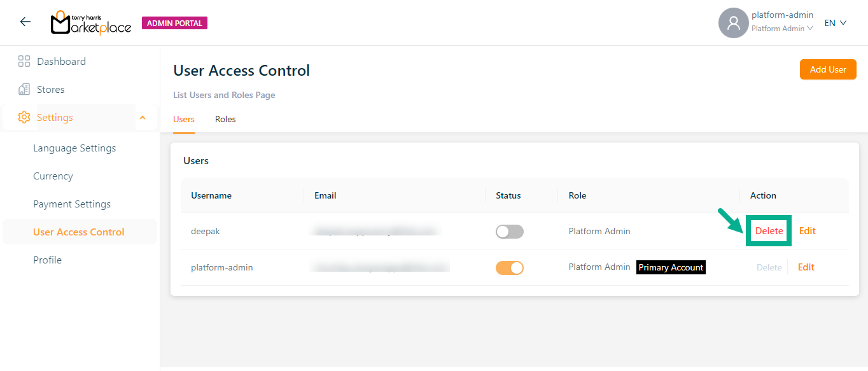
Task: Click the back arrow icon
Action: tap(25, 22)
